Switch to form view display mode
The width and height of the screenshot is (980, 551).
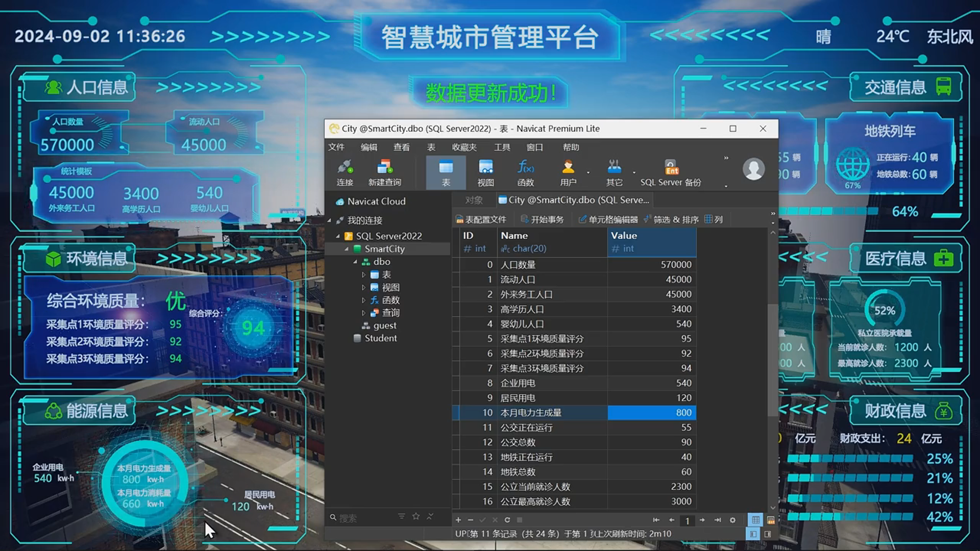[771, 520]
